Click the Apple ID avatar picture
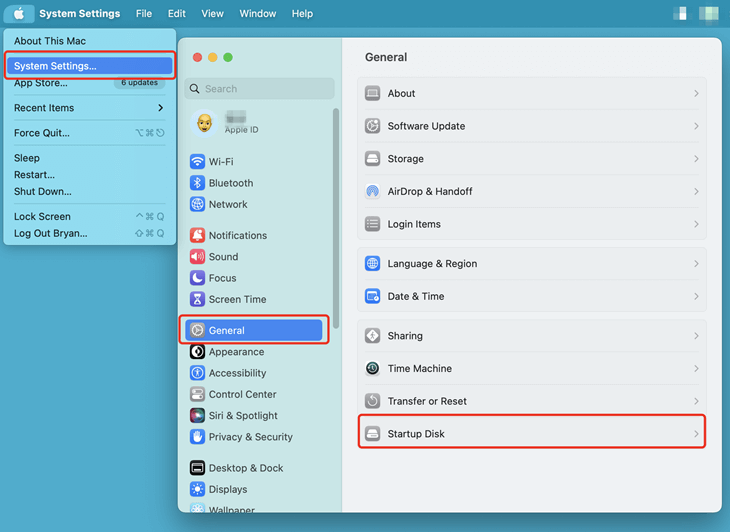The image size is (730, 532). pyautogui.click(x=204, y=123)
